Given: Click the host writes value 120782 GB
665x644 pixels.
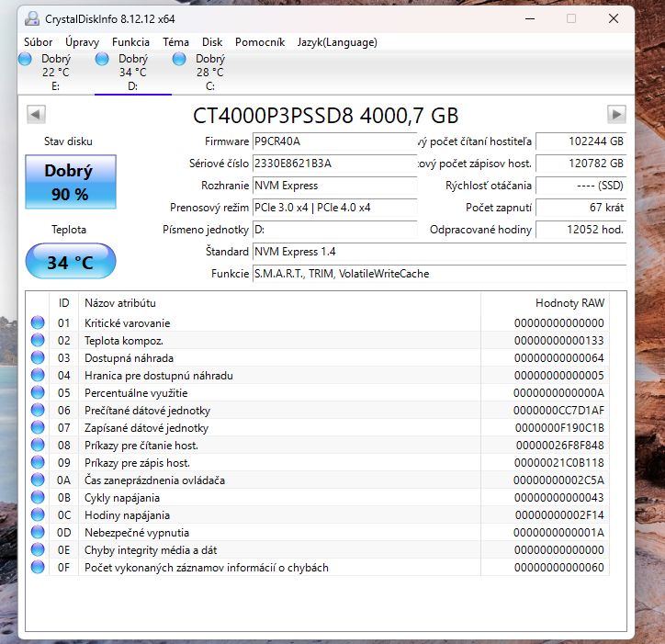Looking at the screenshot, I should (x=581, y=164).
